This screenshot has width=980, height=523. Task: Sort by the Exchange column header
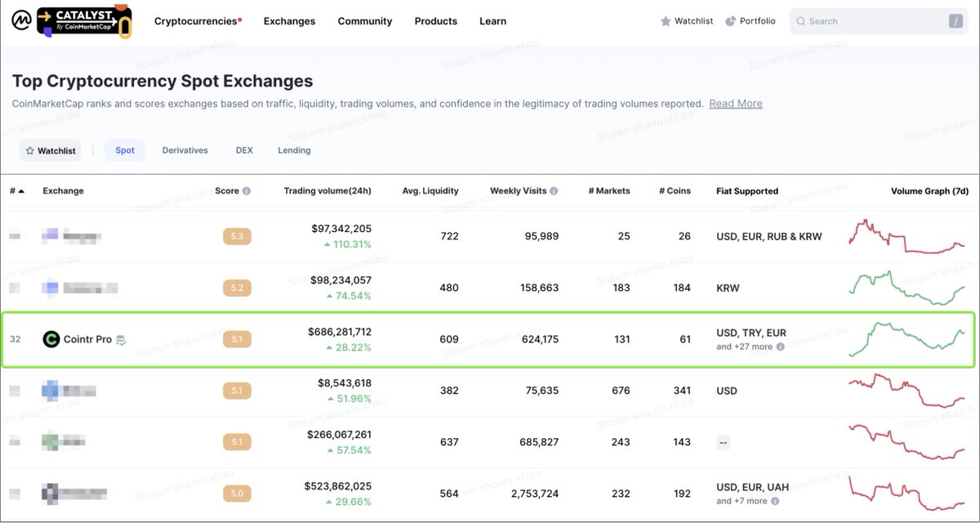(63, 191)
